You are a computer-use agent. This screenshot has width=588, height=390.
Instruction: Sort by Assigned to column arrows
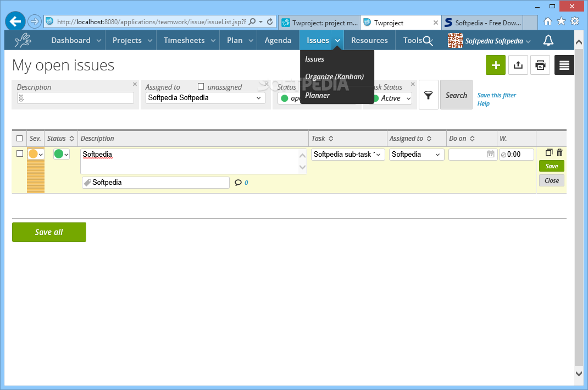(x=429, y=139)
